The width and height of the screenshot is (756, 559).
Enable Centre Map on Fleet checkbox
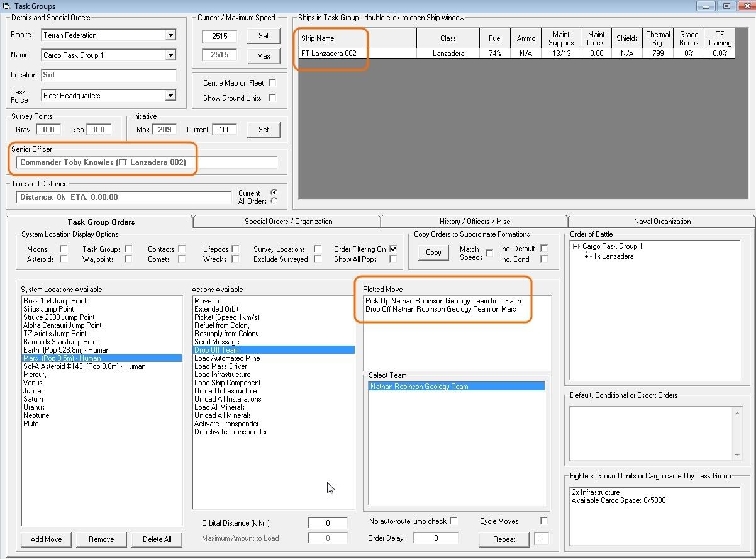point(272,82)
